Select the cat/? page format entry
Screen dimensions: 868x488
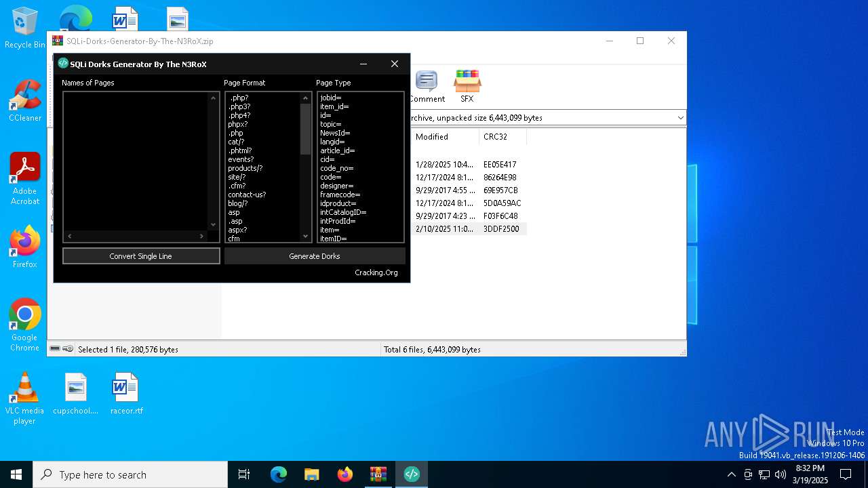(236, 142)
